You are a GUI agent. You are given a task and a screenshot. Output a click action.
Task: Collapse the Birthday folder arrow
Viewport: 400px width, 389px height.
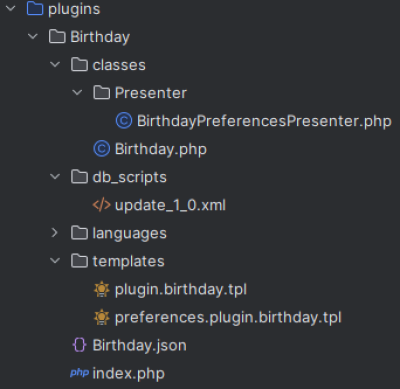click(x=33, y=36)
